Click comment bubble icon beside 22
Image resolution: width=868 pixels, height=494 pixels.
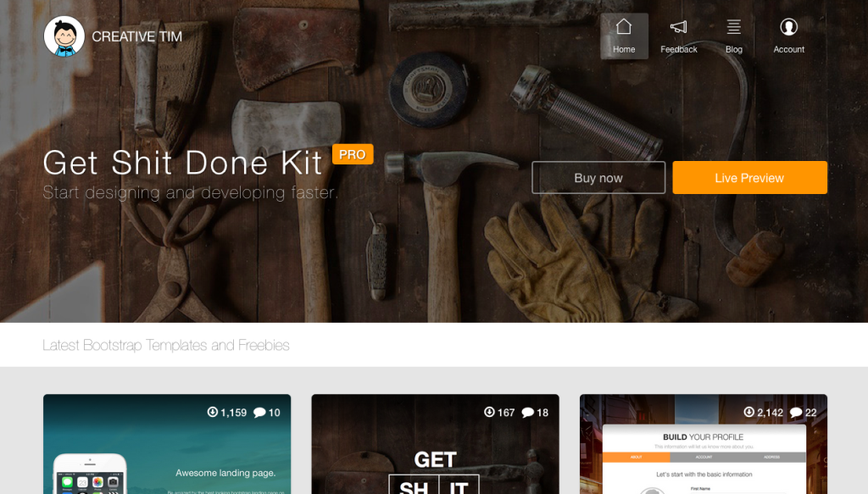(x=795, y=413)
